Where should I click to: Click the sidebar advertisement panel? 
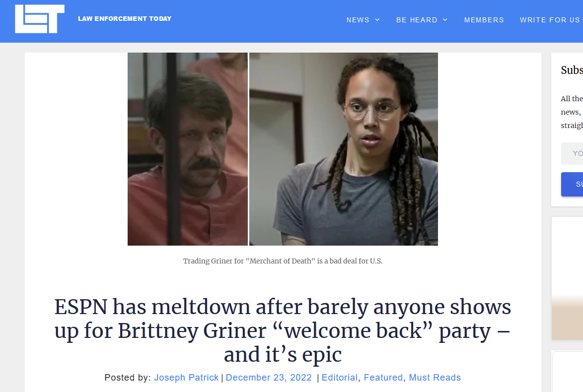pyautogui.click(x=567, y=279)
